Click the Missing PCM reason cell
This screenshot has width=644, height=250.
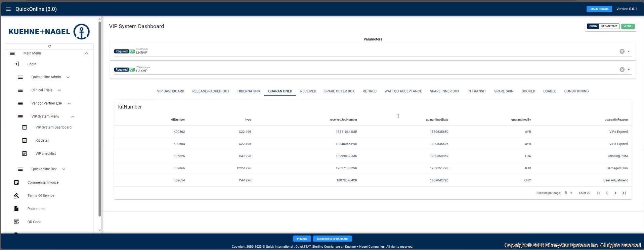pos(617,156)
